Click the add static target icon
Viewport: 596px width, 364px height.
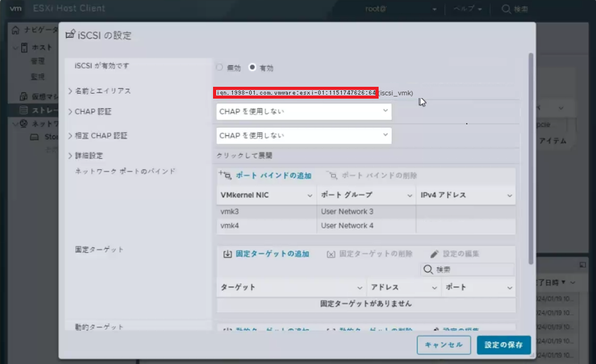(227, 254)
